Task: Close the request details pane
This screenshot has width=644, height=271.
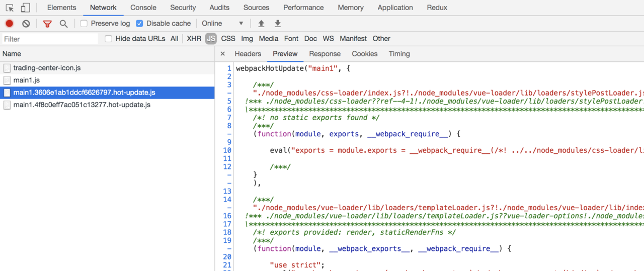Action: [222, 54]
